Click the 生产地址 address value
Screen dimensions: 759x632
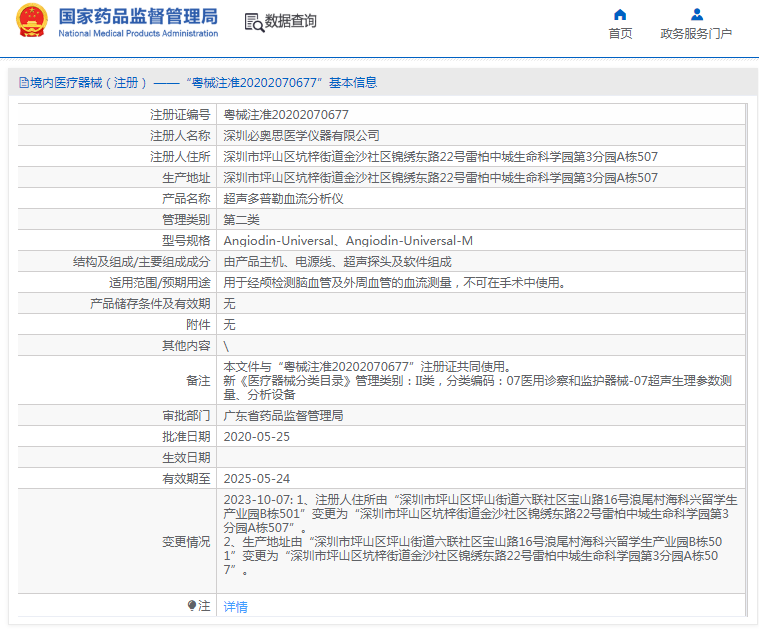440,178
